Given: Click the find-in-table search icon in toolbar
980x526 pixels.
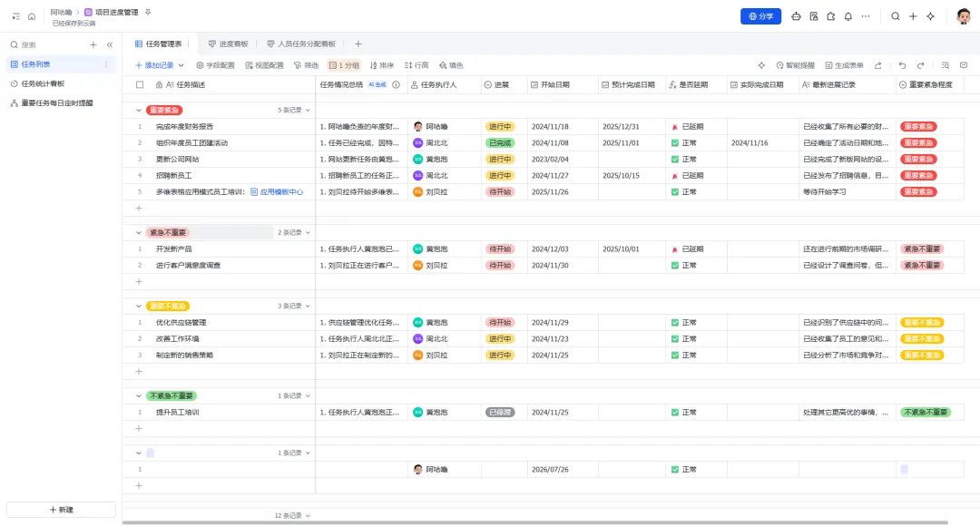Looking at the screenshot, I should [x=945, y=65].
